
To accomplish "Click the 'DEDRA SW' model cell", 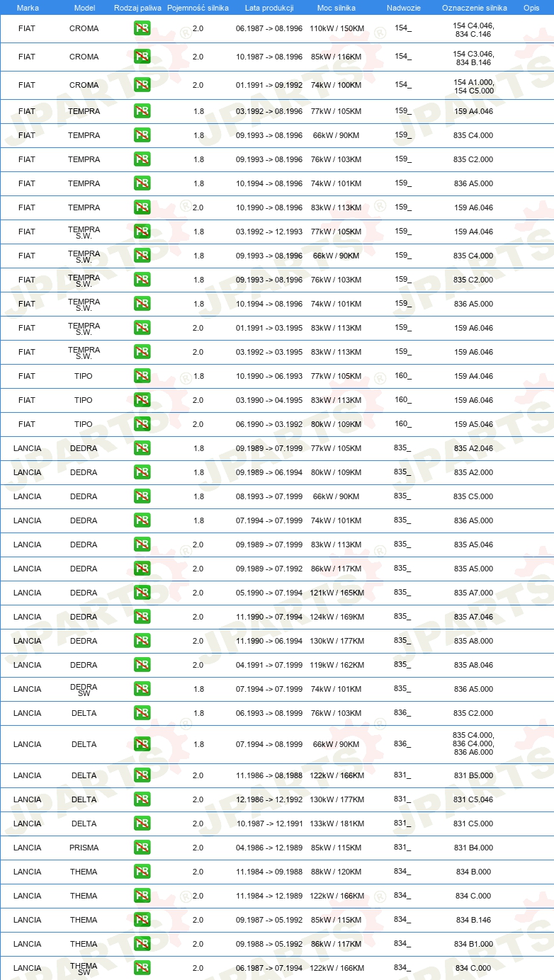I will [84, 690].
